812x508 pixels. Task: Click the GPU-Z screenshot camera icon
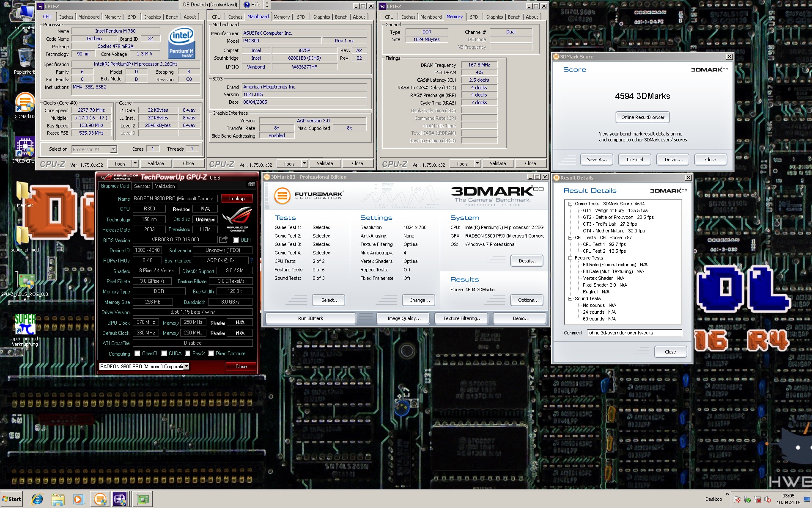coord(251,184)
